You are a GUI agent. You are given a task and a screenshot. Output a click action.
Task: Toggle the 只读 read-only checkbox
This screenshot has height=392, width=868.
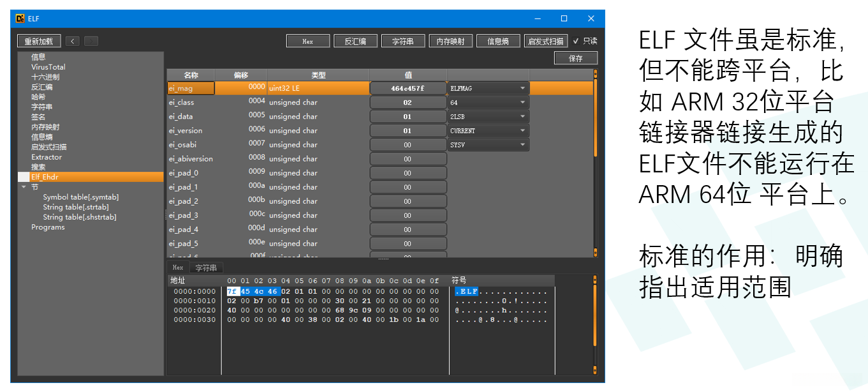(x=576, y=41)
